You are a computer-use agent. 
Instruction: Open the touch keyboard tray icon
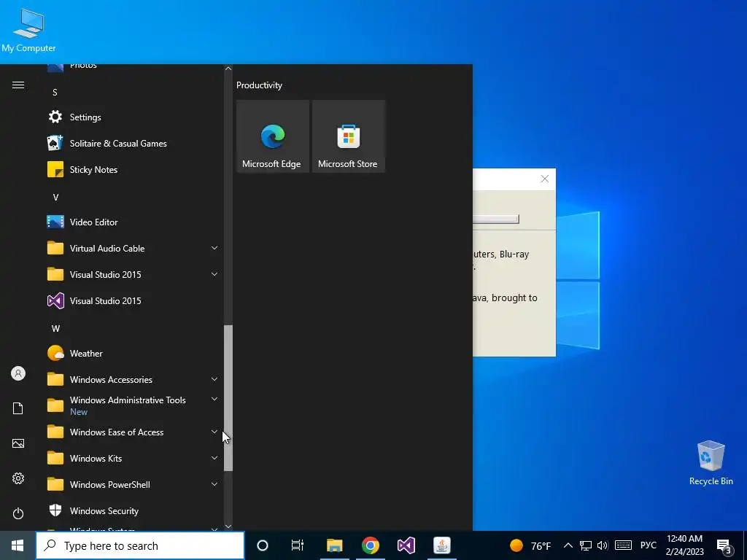click(623, 545)
